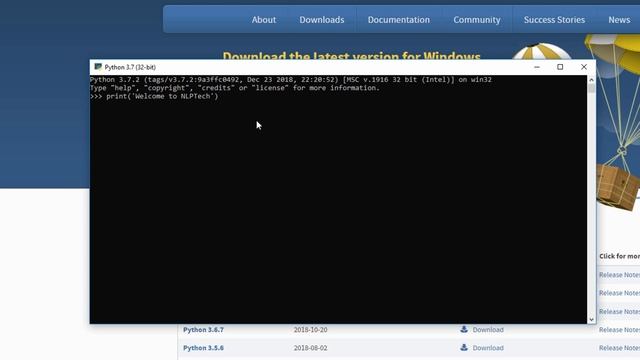
Task: Minimize the Python 3.7 console window
Action: coord(537,67)
